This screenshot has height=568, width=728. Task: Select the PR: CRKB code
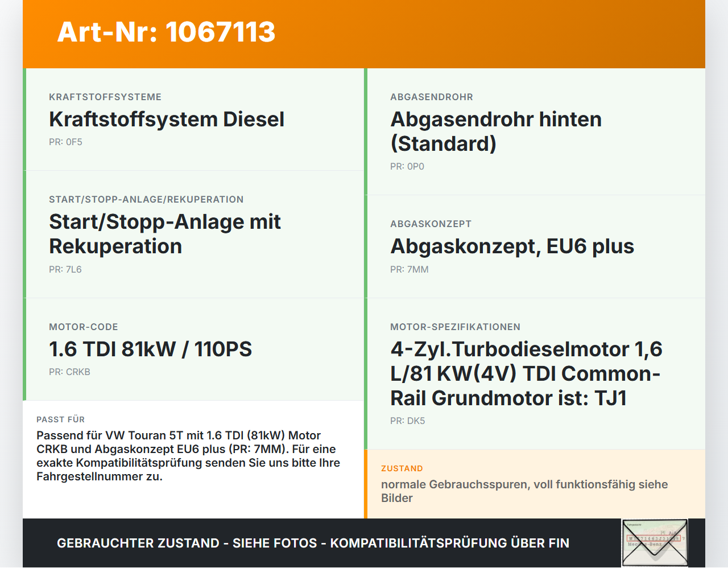coord(69,372)
